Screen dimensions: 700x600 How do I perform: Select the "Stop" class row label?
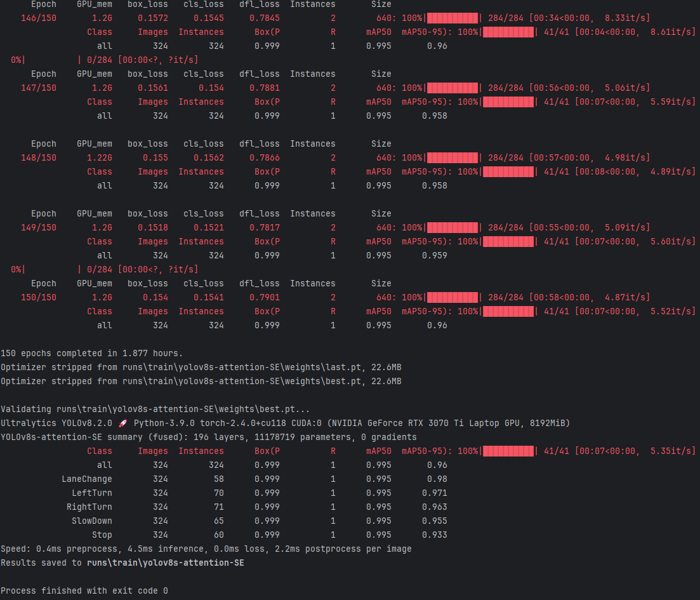click(x=102, y=535)
